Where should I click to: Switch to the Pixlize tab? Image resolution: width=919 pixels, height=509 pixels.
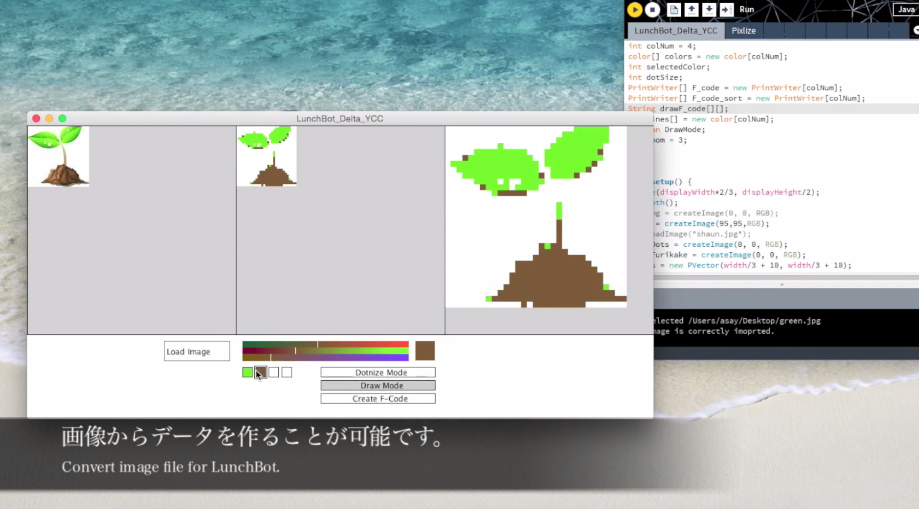tap(744, 31)
